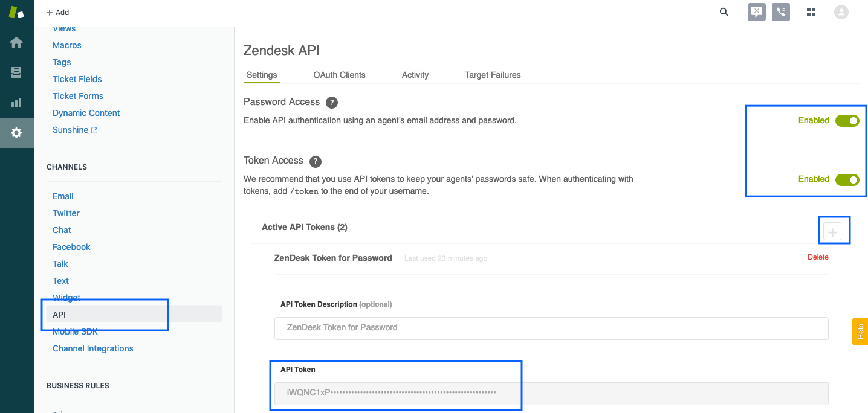The height and width of the screenshot is (413, 868).
Task: Disable the Password Access toggle
Action: tap(847, 120)
